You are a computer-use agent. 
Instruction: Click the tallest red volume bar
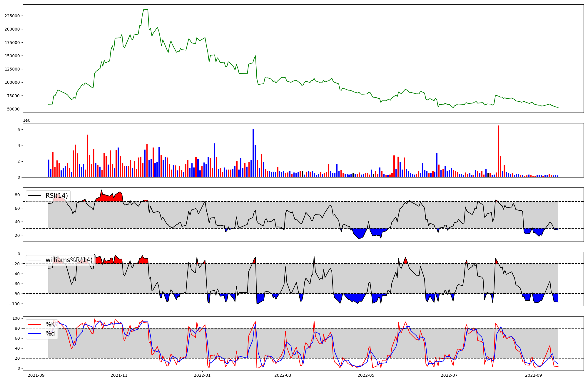(x=498, y=151)
